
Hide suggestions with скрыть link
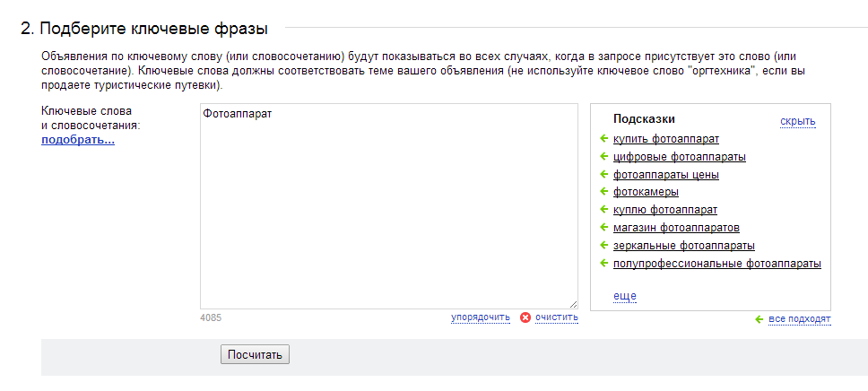click(798, 121)
